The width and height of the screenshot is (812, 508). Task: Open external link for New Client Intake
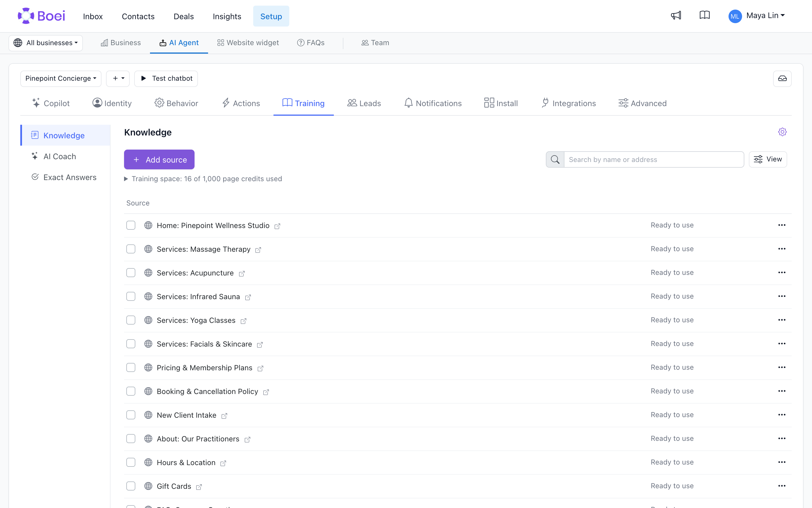224,416
